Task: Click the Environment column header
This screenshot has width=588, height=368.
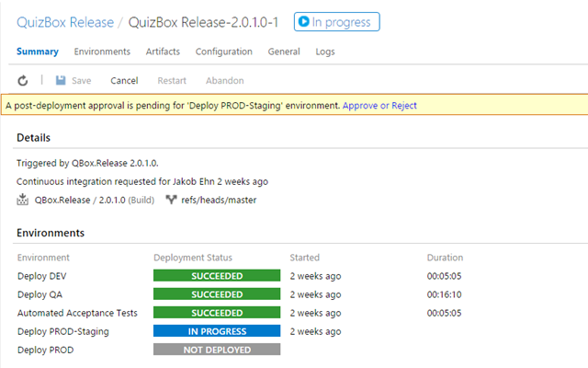Action: (x=43, y=258)
